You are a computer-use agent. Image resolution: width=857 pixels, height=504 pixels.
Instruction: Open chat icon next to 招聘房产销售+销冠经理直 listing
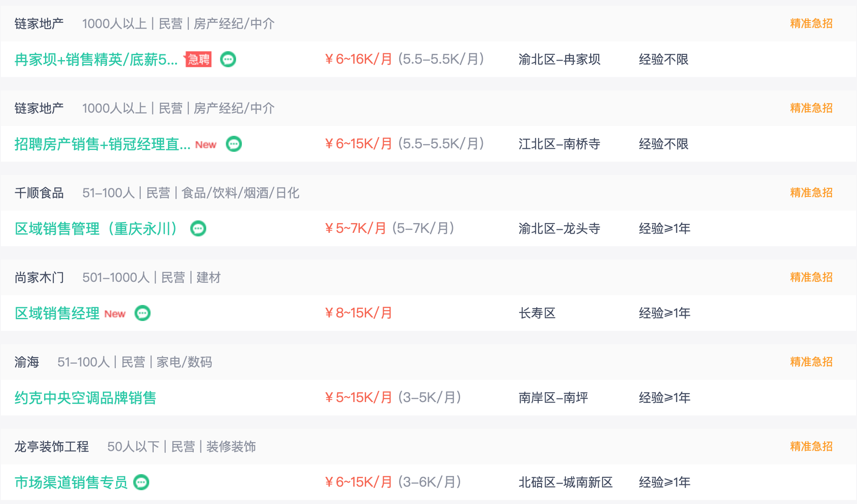(x=234, y=144)
